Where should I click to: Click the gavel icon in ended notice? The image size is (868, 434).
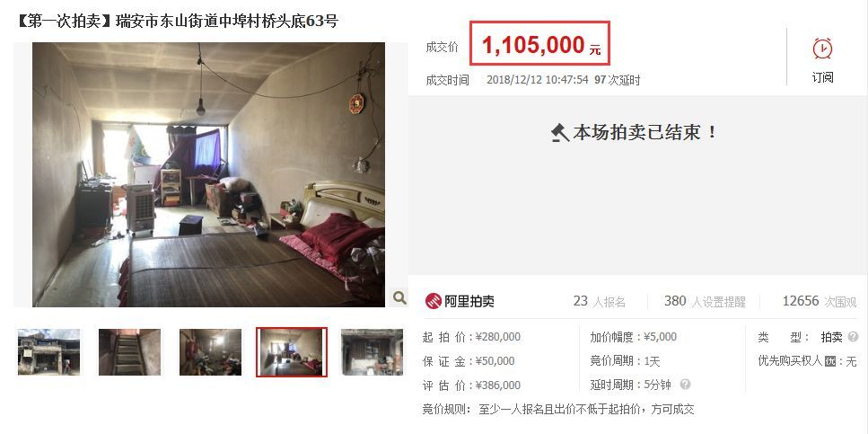[x=560, y=132]
